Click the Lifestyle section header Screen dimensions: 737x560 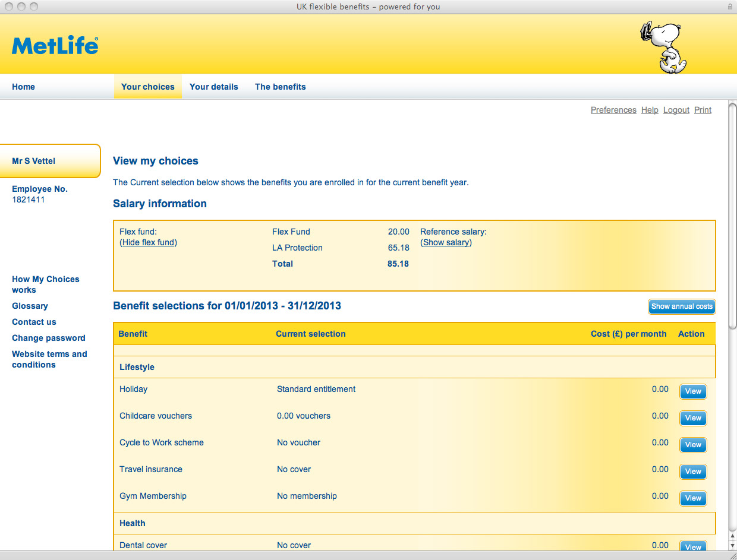coord(414,367)
